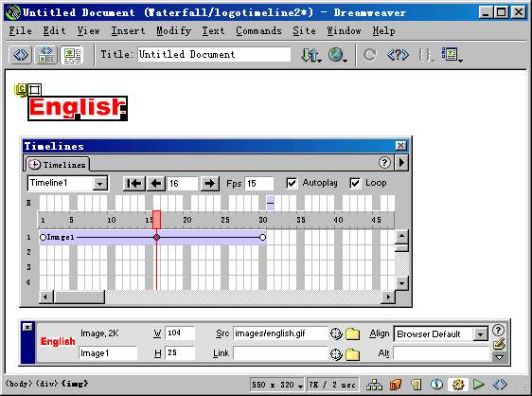Screen dimensions: 532x396
Task: Select Image1 middle keyframe marker
Action: point(156,237)
